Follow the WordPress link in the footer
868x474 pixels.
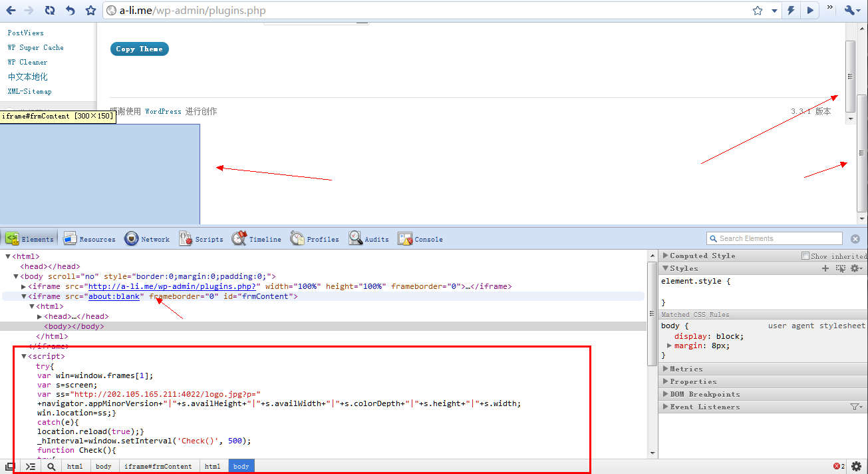[163, 111]
